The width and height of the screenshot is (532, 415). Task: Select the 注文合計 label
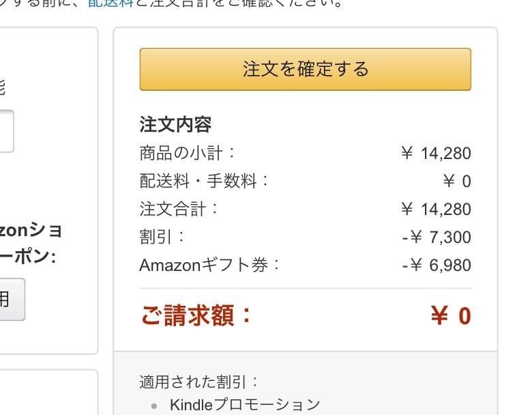point(180,209)
